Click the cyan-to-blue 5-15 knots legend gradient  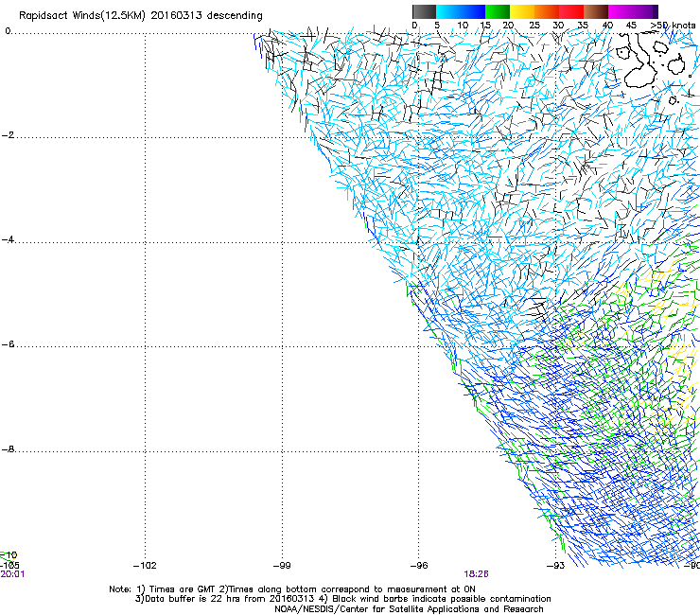[461, 11]
